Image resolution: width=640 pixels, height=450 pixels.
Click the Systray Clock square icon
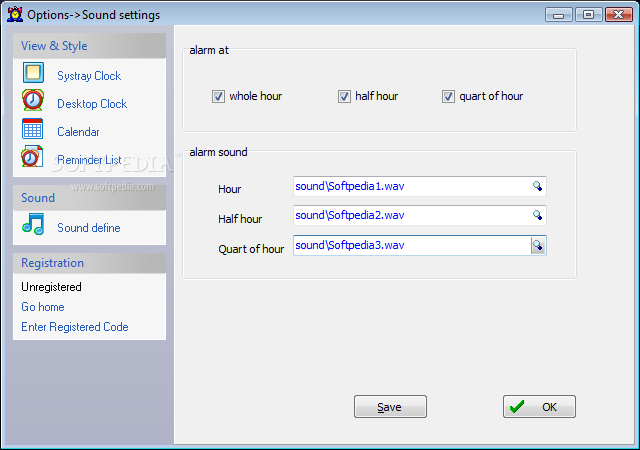pyautogui.click(x=33, y=74)
